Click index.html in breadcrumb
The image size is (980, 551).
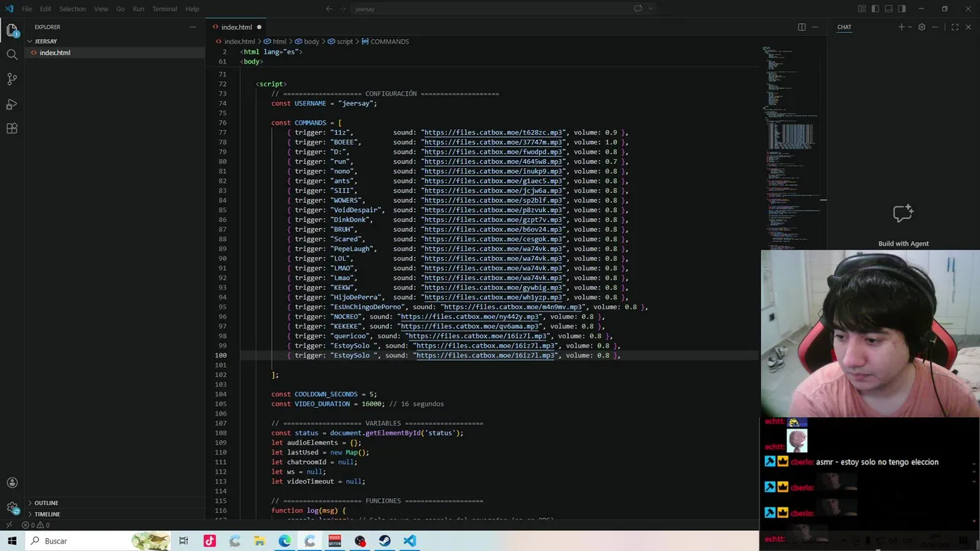click(239, 41)
